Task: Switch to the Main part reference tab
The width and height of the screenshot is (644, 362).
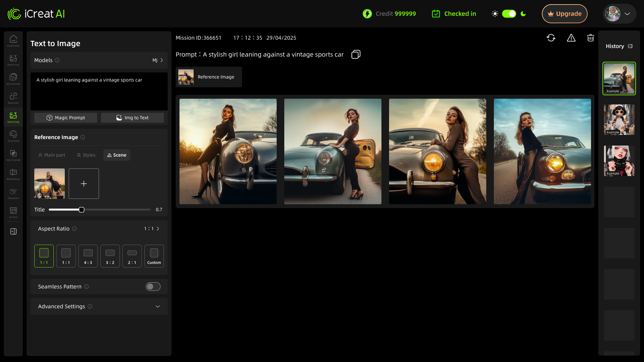Action: tap(52, 155)
